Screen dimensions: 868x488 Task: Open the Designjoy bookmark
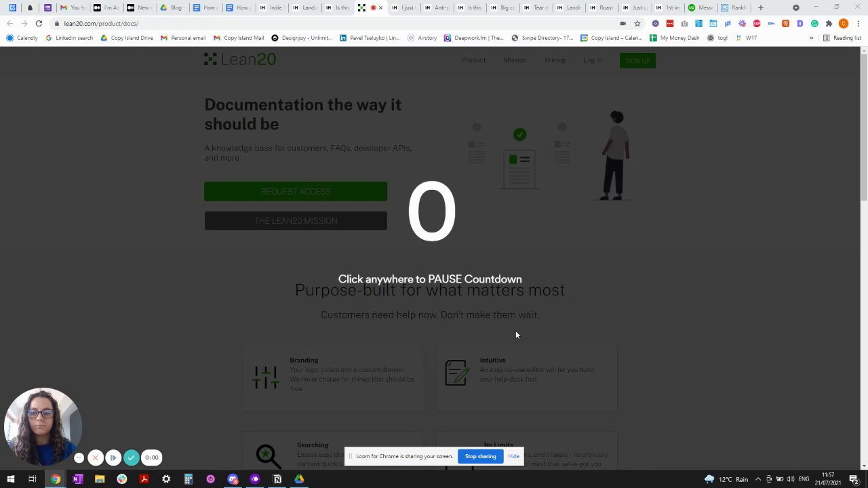[x=302, y=38]
